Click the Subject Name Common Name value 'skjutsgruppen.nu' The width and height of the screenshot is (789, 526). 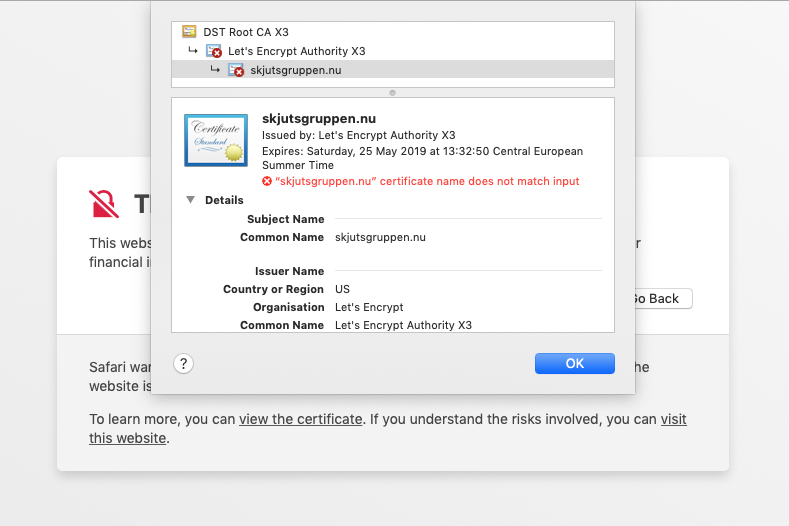pos(380,237)
